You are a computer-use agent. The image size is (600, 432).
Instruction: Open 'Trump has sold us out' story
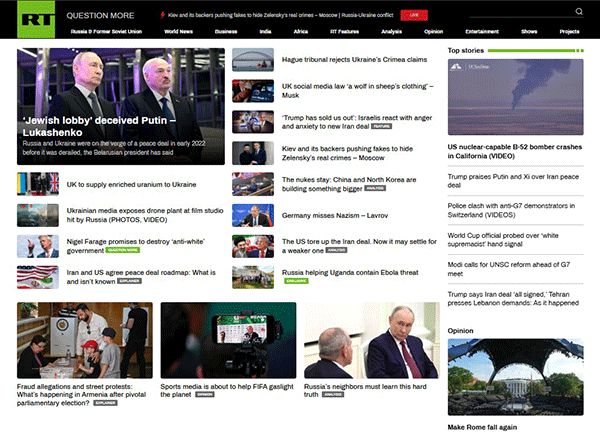click(x=357, y=122)
